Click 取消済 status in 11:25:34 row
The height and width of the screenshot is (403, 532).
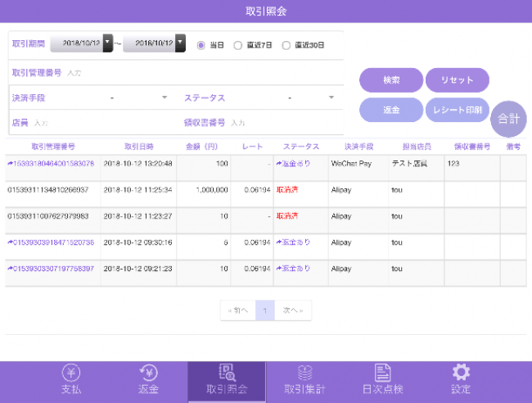pos(287,190)
